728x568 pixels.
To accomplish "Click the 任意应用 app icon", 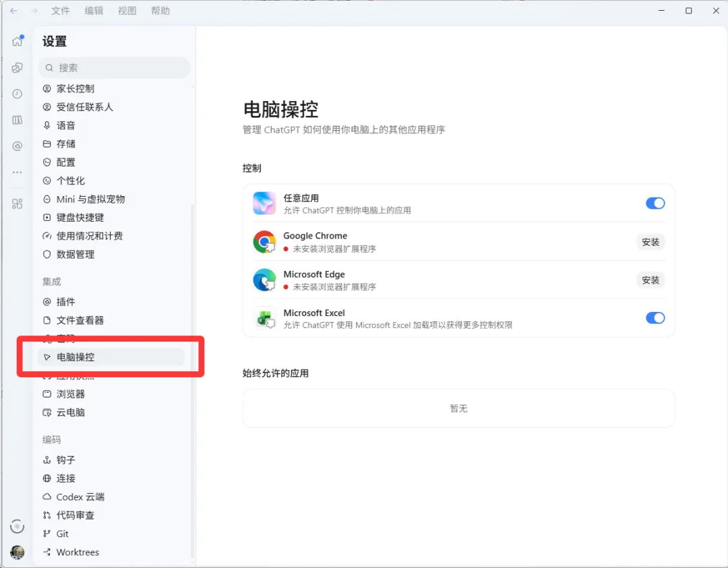I will click(264, 203).
